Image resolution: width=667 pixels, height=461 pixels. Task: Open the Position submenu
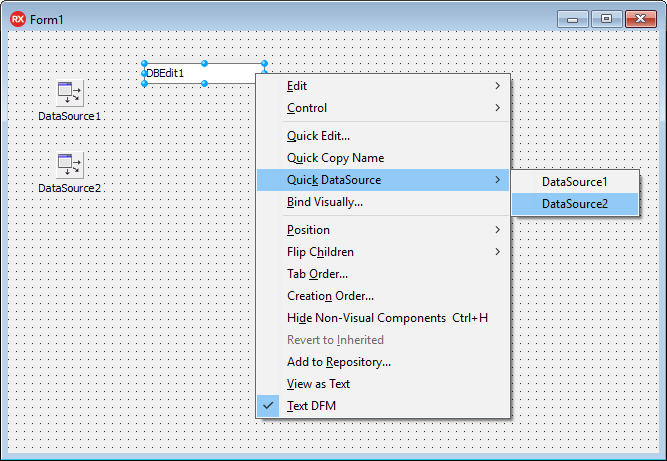tap(383, 230)
